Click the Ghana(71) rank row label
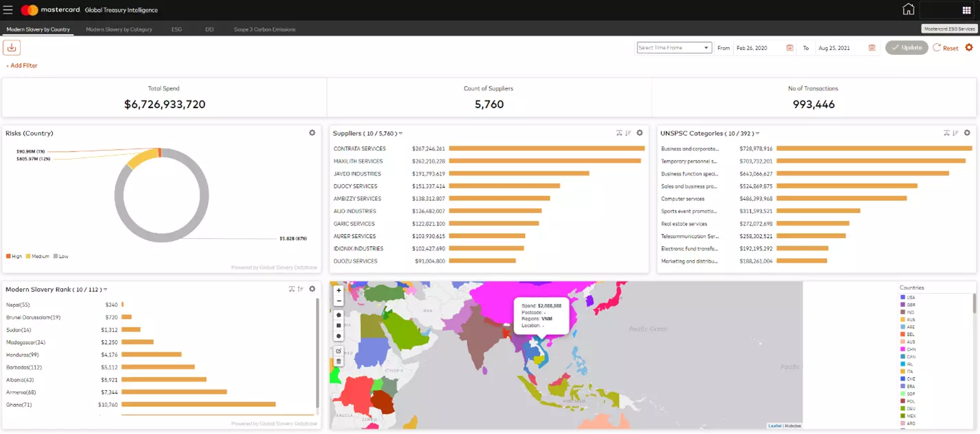The width and height of the screenshot is (980, 434). [19, 405]
